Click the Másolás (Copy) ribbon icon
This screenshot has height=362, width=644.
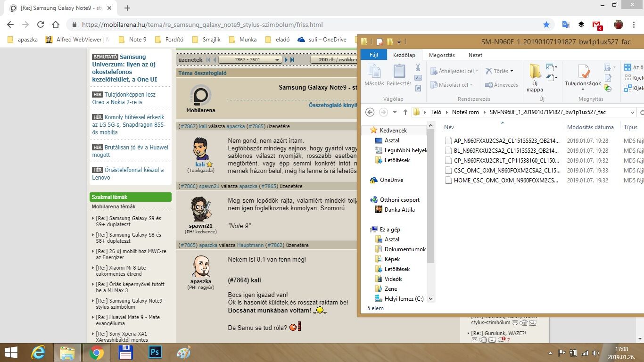pos(374,75)
